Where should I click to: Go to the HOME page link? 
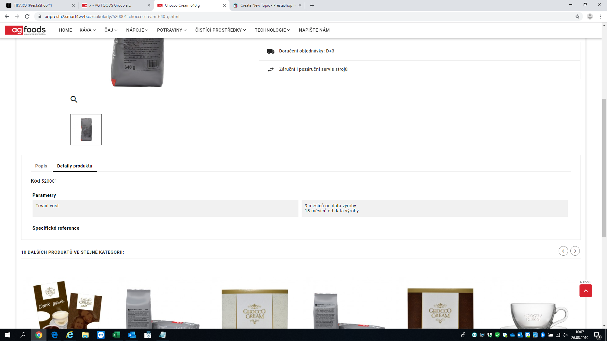[x=65, y=30]
